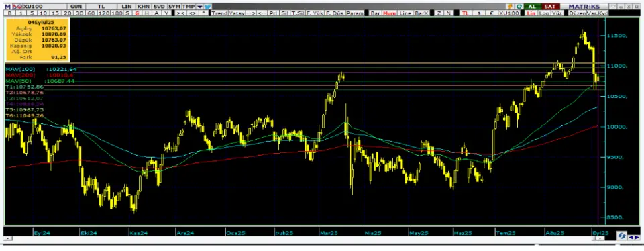Click the shift-right --> arrow tool

pyautogui.click(x=250, y=13)
